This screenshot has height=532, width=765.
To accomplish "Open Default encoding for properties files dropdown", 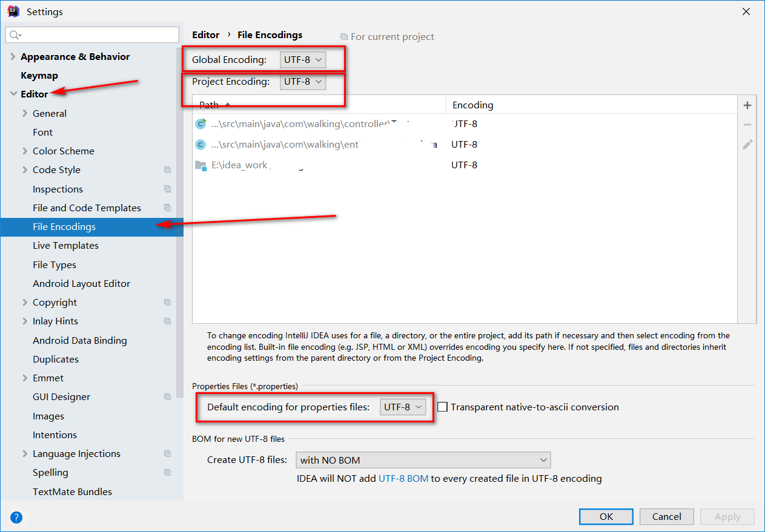I will coord(403,407).
